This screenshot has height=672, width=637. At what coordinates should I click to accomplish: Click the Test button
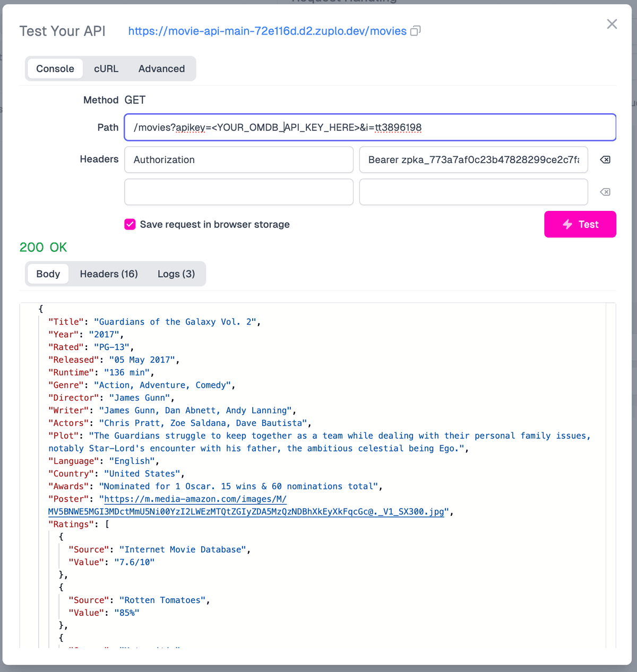(x=580, y=224)
